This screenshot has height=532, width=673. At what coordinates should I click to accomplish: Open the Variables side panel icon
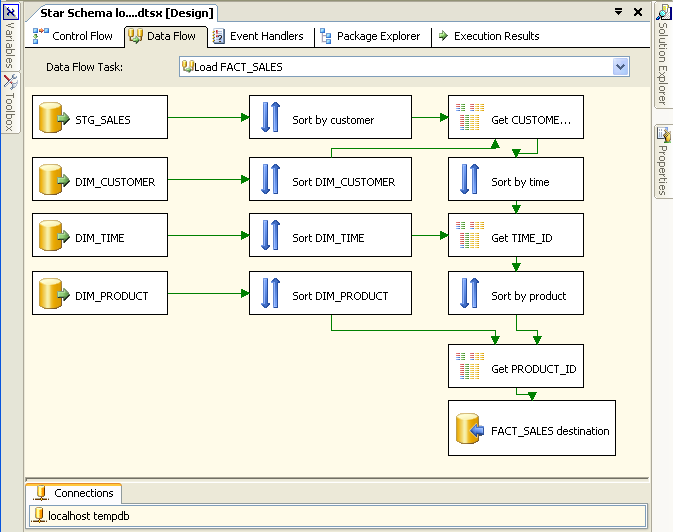[x=10, y=12]
